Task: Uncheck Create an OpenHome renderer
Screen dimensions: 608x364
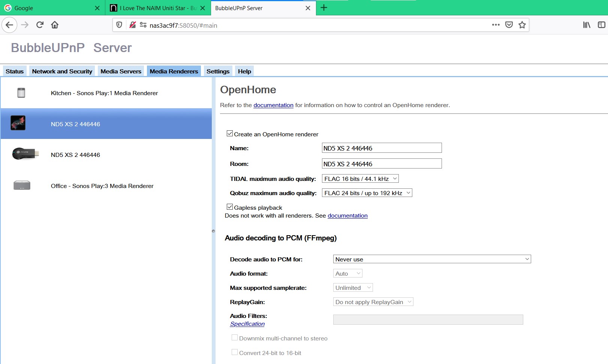Action: [230, 134]
